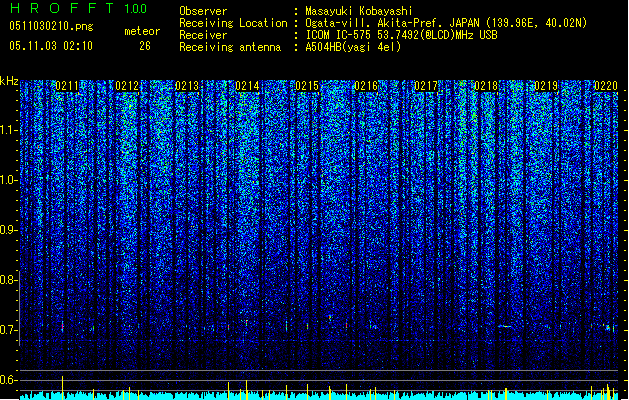Screen dimensions: 629x400
Task: Click the meteor count value 26
Action: pyautogui.click(x=145, y=46)
